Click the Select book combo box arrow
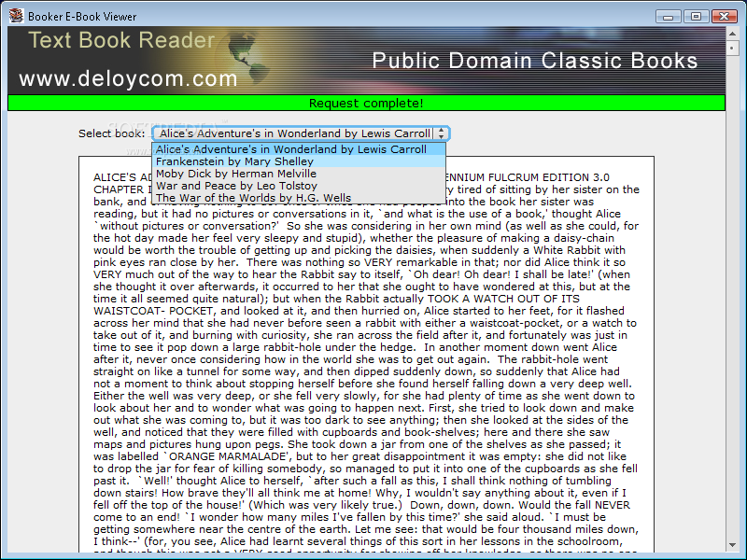747x560 pixels. (x=441, y=133)
